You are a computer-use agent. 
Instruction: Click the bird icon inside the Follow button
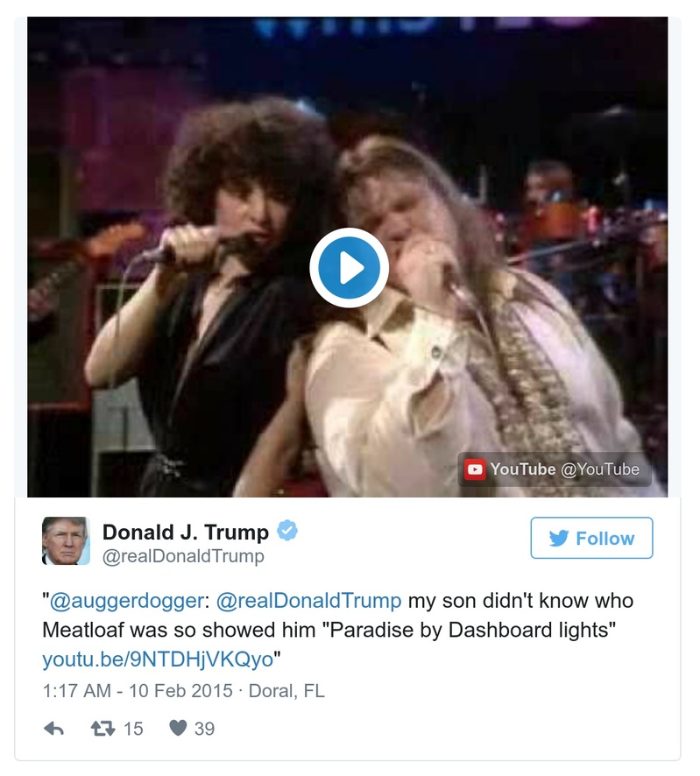point(557,538)
